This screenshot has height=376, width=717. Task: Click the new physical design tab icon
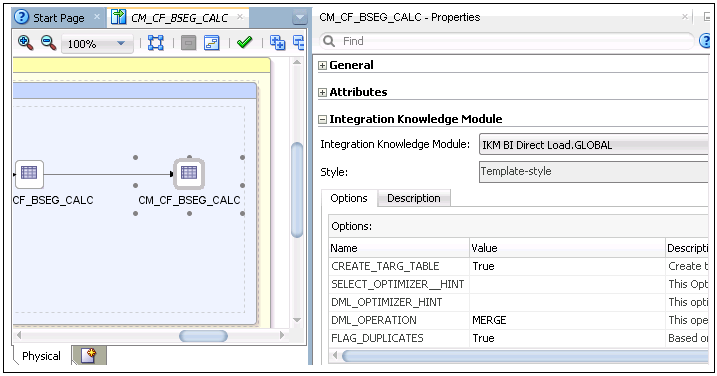89,355
